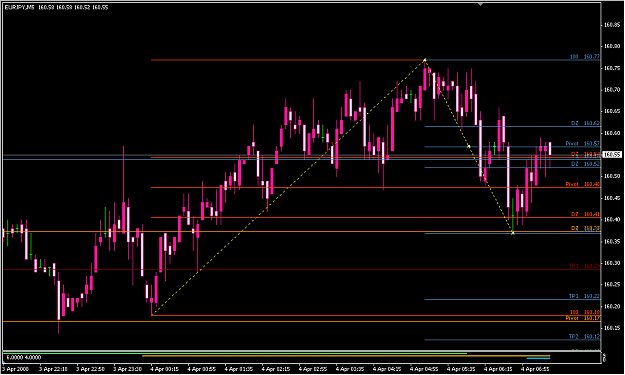
Task: Select the orange '100 160.18' level label
Action: (584, 312)
